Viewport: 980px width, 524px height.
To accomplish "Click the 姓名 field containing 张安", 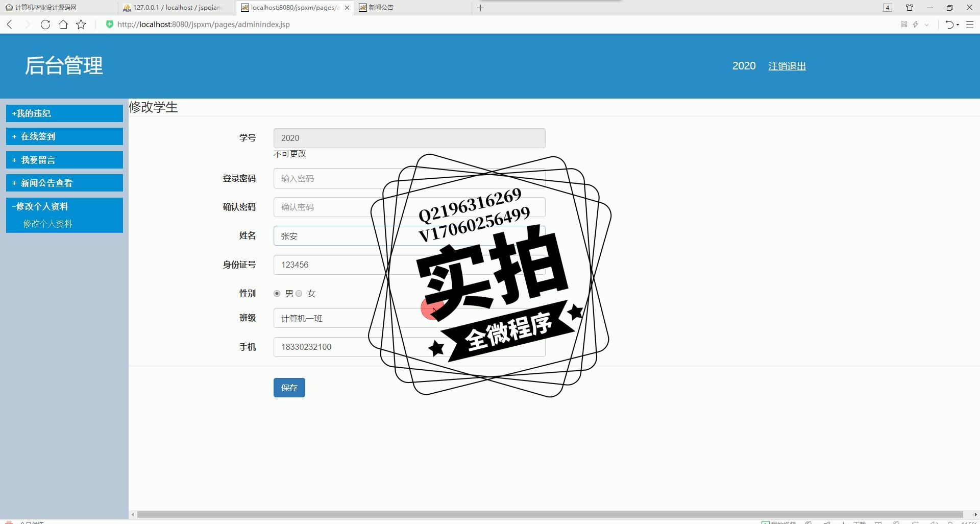I will 409,236.
